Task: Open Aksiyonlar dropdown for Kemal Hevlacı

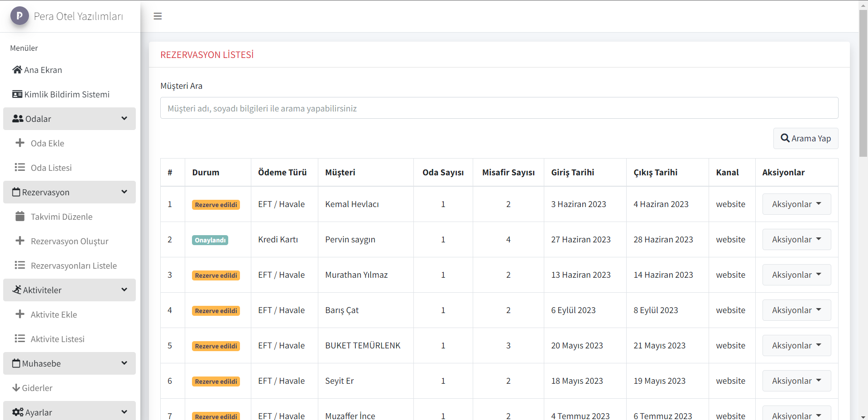Action: tap(796, 204)
